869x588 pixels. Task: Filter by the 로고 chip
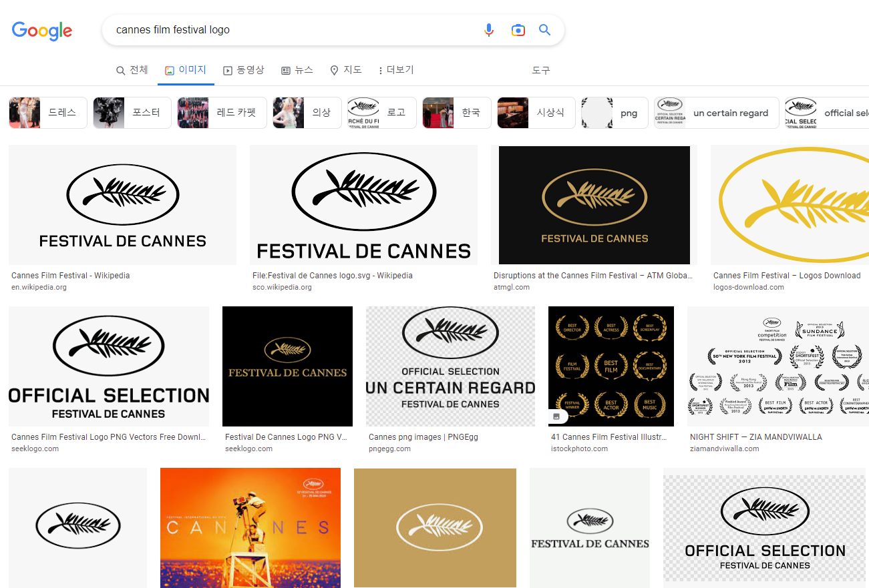tap(382, 113)
